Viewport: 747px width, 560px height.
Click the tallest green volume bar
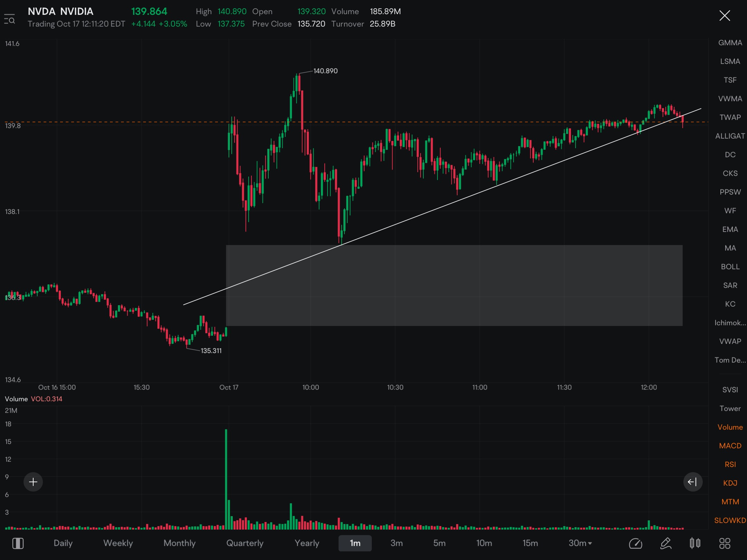(226, 479)
